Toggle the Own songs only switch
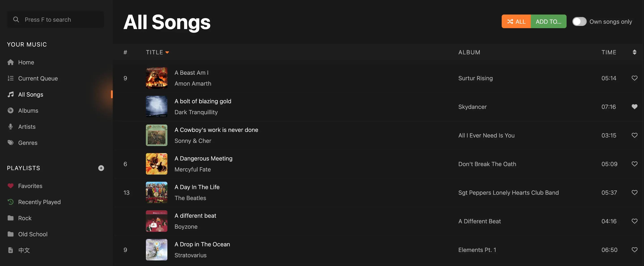Viewport: 644px width, 266px height. [579, 21]
